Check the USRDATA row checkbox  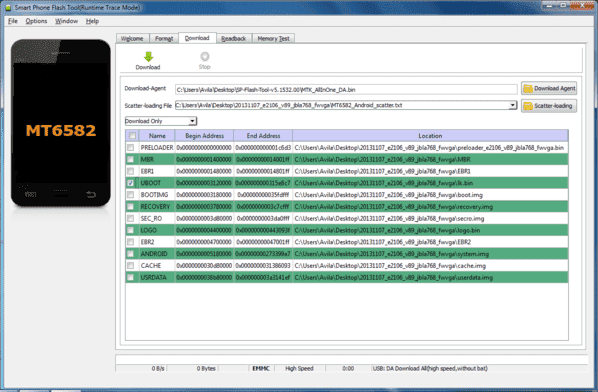(131, 278)
